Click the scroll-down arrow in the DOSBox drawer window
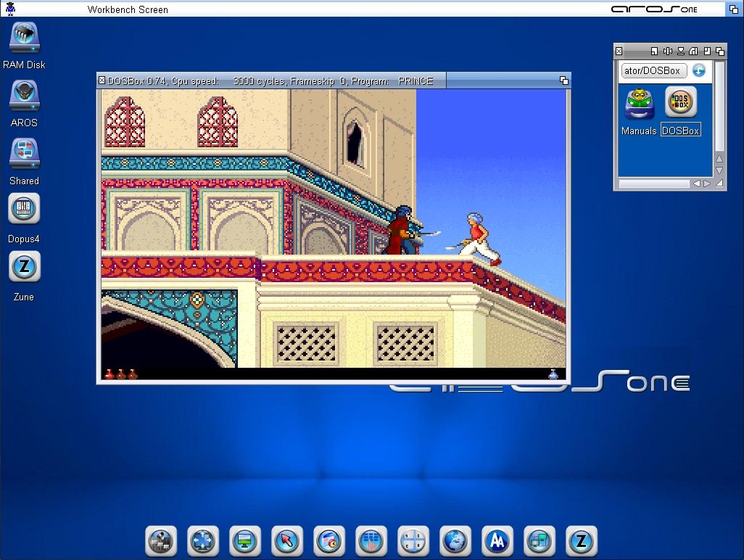Viewport: 744px width, 560px height. [x=719, y=171]
